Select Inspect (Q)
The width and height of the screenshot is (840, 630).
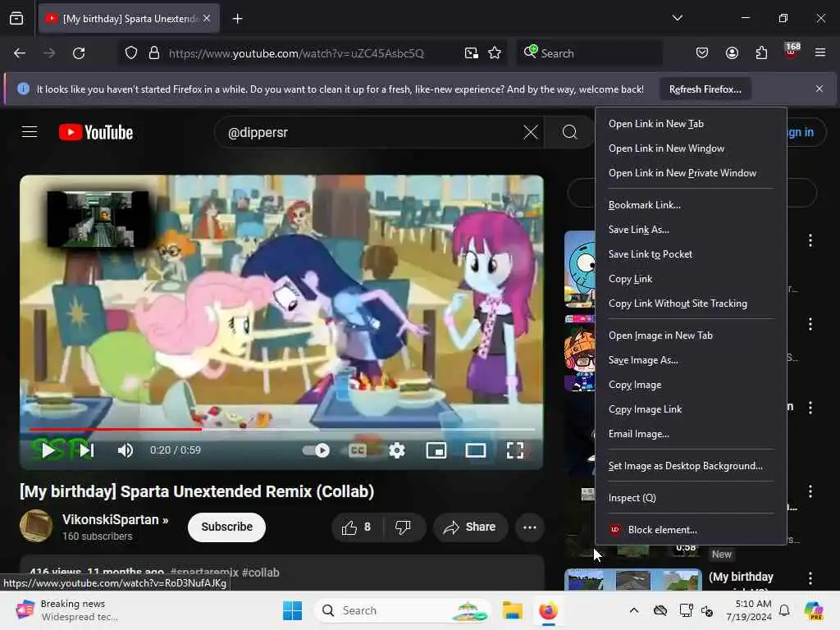690,498
